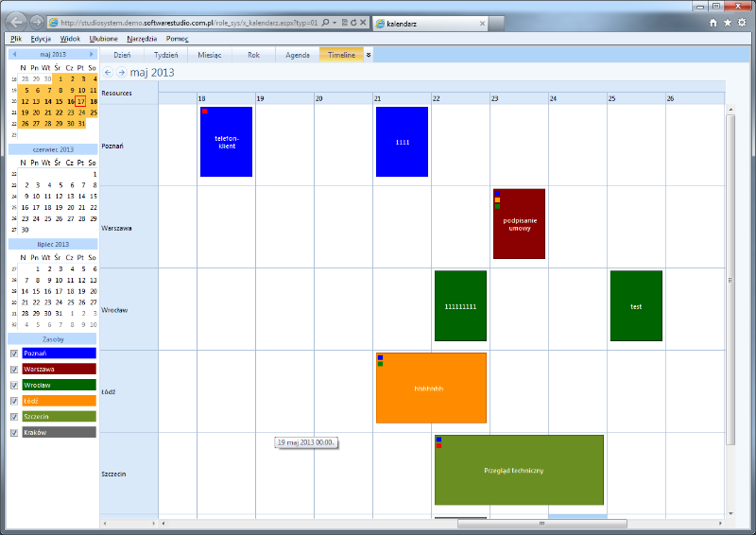Switch to Agenda view
Image resolution: width=756 pixels, height=535 pixels.
coord(298,55)
